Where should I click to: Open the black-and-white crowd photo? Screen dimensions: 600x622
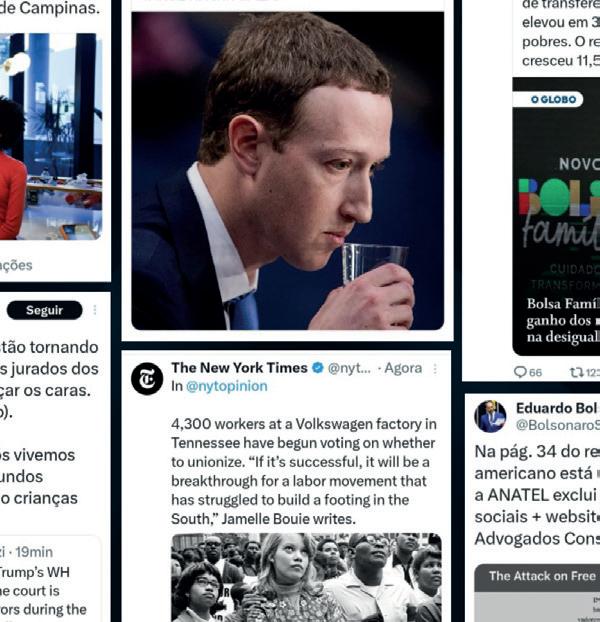coord(306,578)
